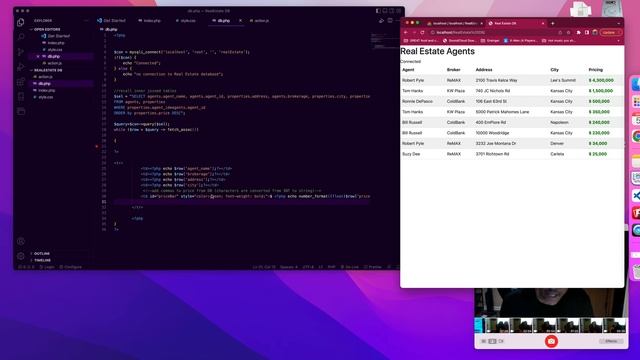This screenshot has height=360, width=640.
Task: Open the DonorCloud bookmark
Action: click(x=460, y=41)
